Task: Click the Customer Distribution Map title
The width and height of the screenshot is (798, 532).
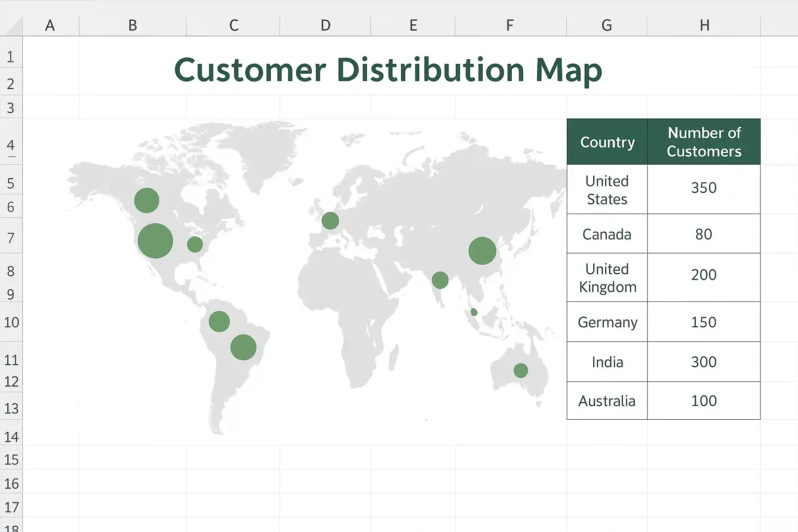Action: (388, 70)
